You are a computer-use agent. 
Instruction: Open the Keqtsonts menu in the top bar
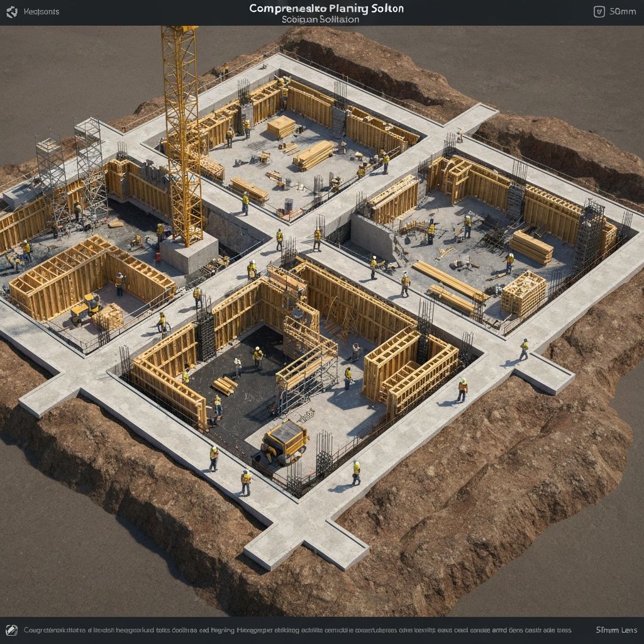(x=41, y=11)
